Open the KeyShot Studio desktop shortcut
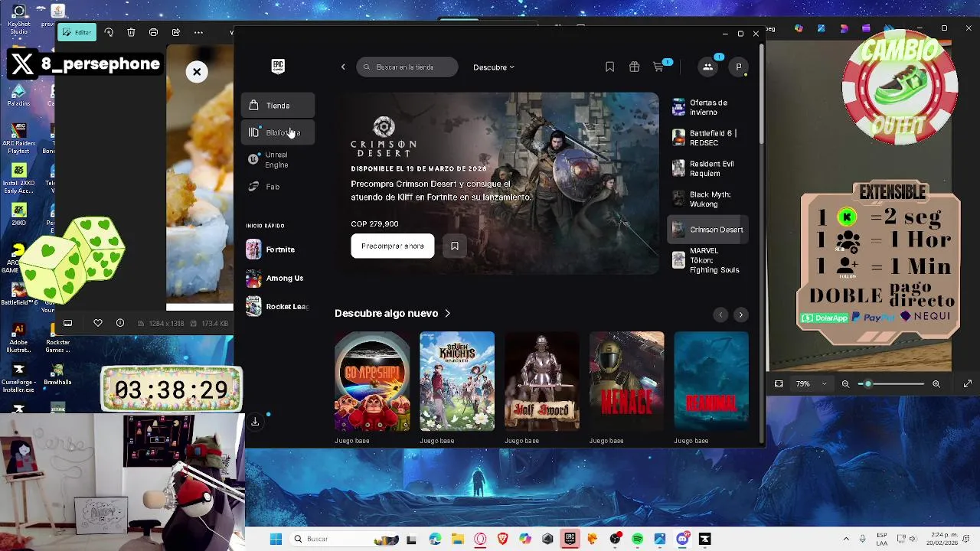 pyautogui.click(x=18, y=19)
